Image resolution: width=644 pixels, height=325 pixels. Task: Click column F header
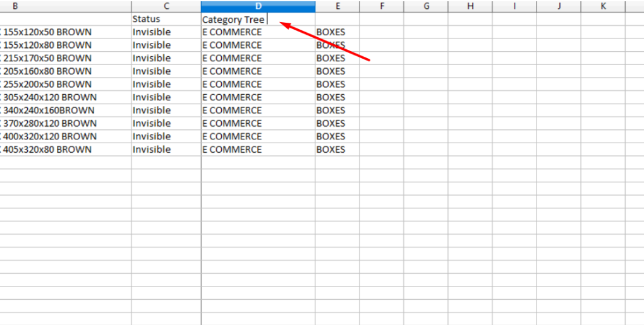[x=382, y=6]
